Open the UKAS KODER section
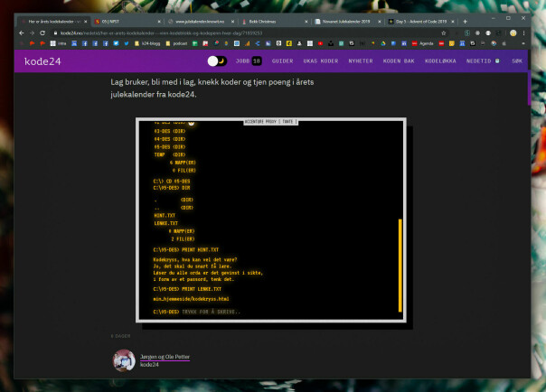 point(321,61)
